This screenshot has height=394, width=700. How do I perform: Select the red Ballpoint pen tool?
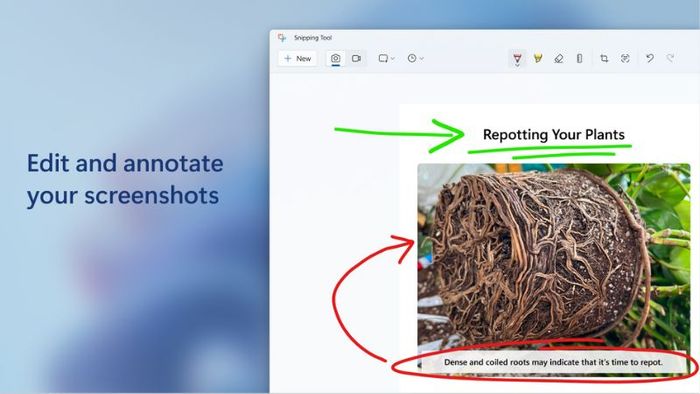tap(517, 58)
